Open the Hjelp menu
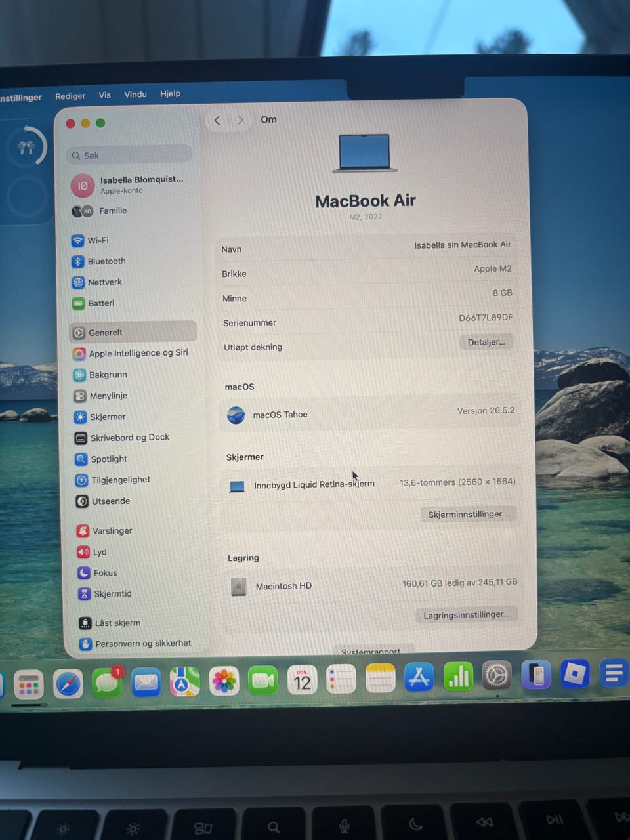Screen dimensions: 630x840 tap(170, 94)
